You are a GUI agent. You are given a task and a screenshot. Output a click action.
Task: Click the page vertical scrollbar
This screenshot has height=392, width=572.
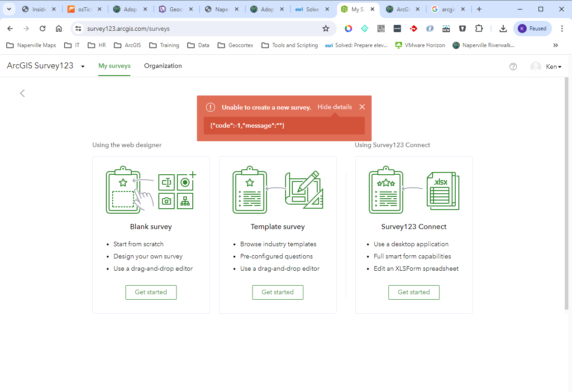pos(566,194)
